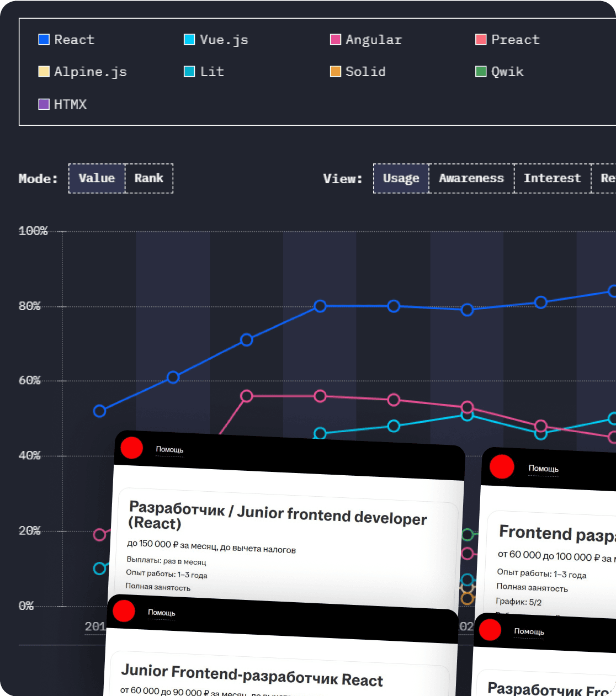Open the vacancy title 'Junior Frontend-разработчик React'
This screenshot has width=616, height=696.
[252, 676]
